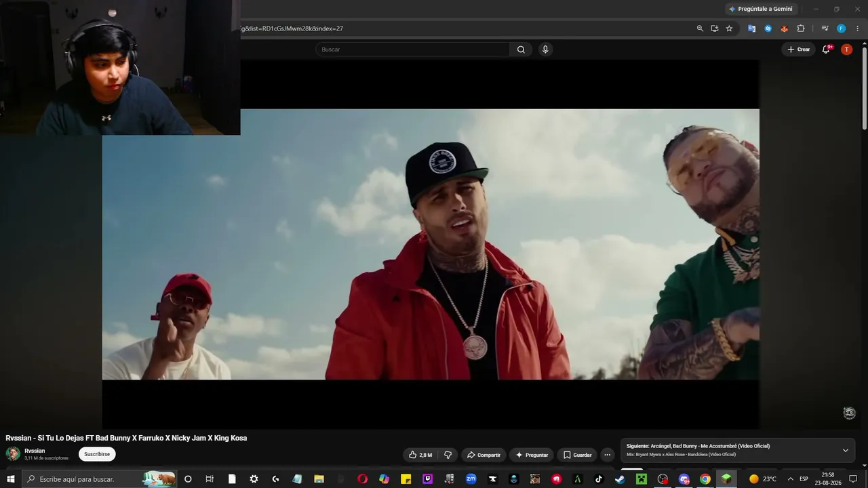The image size is (868, 488).
Task: Click the Crear button
Action: [x=798, y=49]
